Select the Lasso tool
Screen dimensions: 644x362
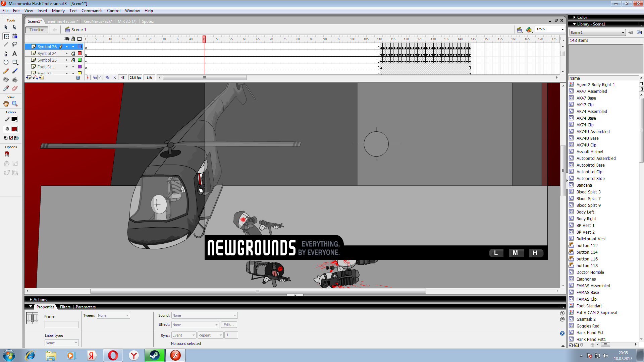click(14, 45)
